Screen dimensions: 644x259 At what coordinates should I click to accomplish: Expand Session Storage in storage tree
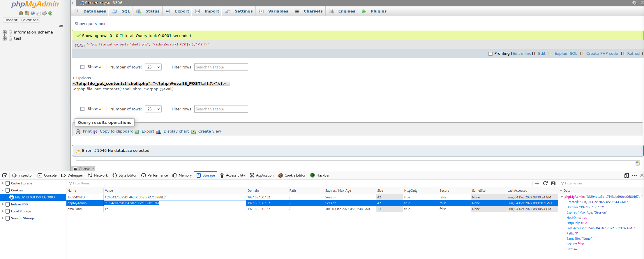click(3, 218)
